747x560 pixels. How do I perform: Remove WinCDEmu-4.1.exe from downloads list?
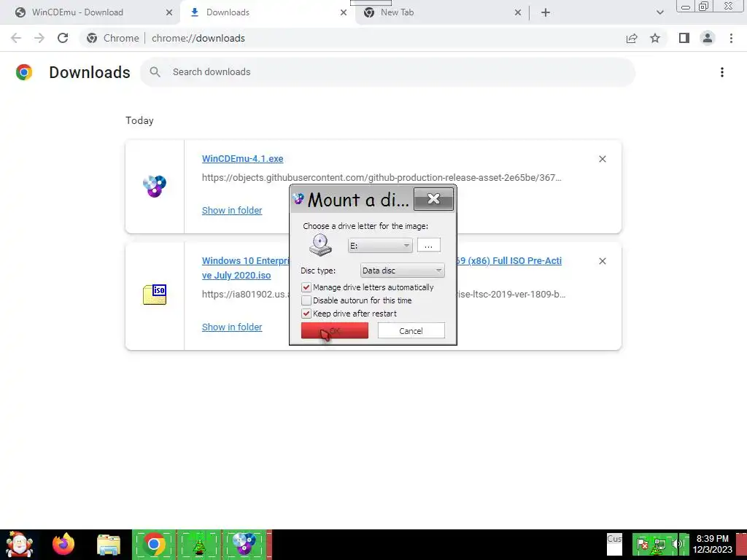603,159
